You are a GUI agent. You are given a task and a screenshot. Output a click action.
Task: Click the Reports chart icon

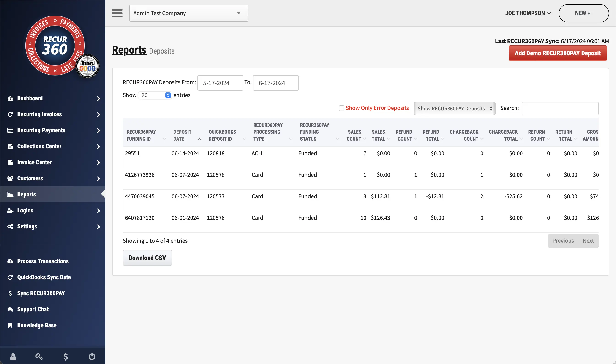tap(10, 195)
